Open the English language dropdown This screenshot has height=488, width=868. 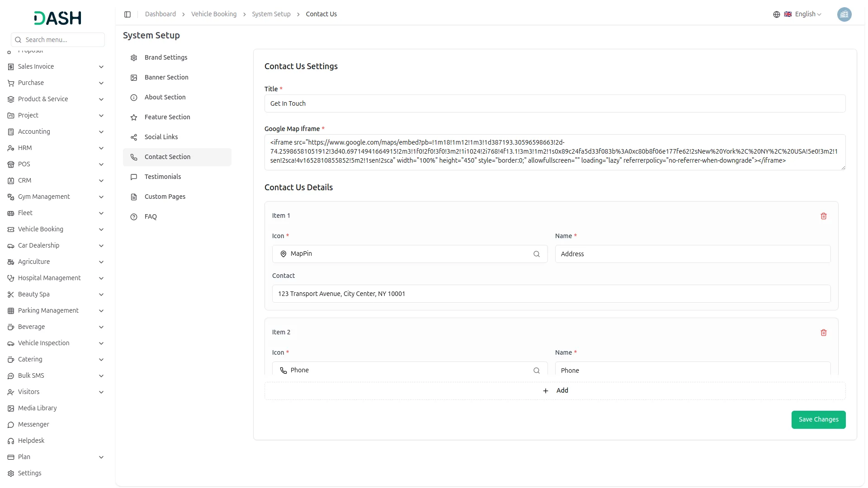(808, 14)
